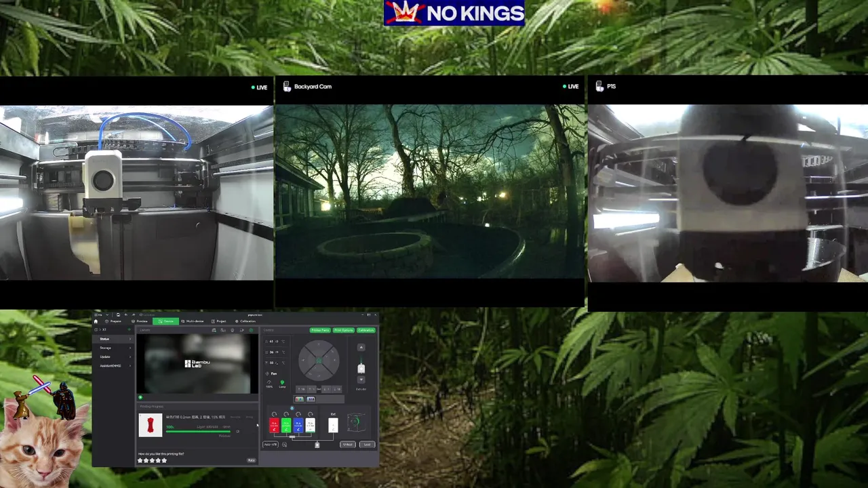Click the virtual camera icon above camera view
The height and width of the screenshot is (488, 868).
pyautogui.click(x=241, y=330)
